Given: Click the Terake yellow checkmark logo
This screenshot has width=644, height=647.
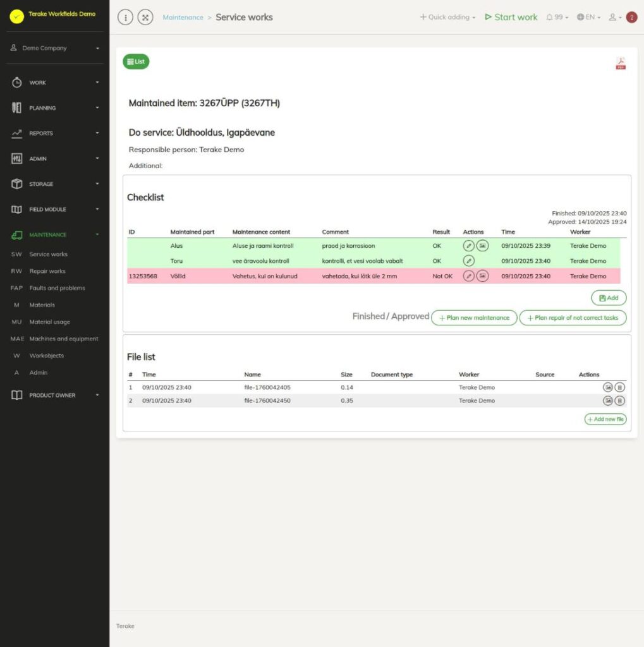Looking at the screenshot, I should click(17, 16).
